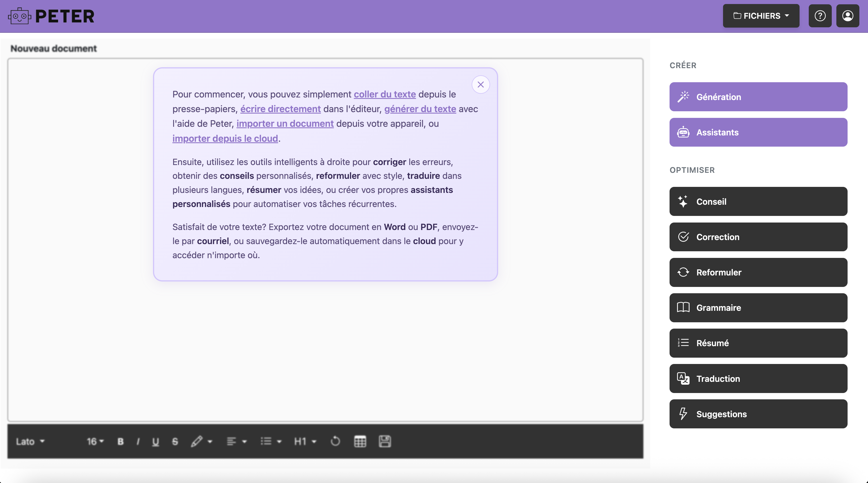This screenshot has width=868, height=483.
Task: Open the coller du texte link
Action: click(x=385, y=94)
